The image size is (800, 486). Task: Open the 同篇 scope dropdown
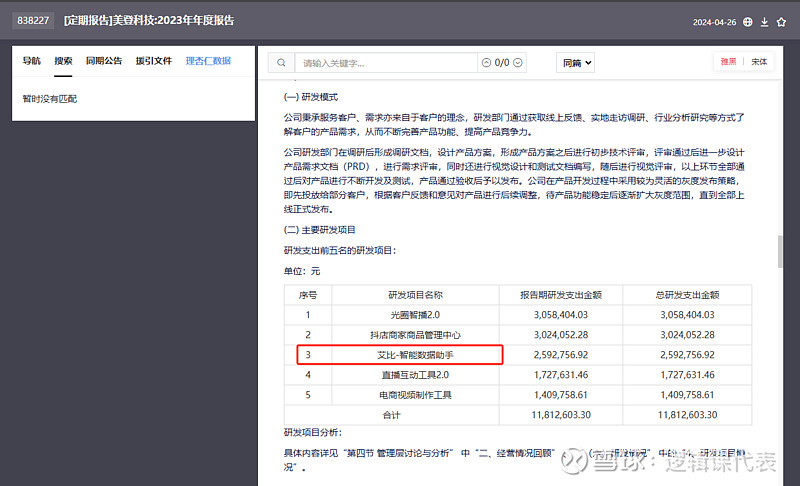pos(576,63)
